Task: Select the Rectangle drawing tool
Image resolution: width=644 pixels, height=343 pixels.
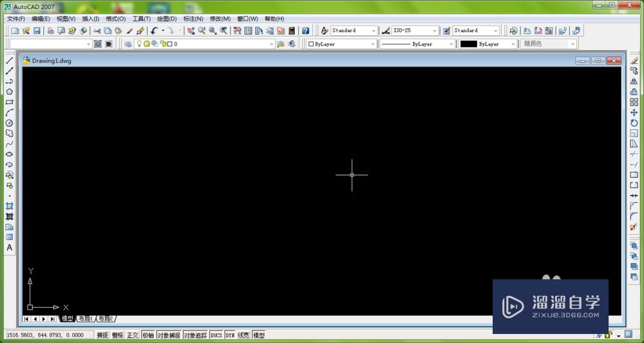Action: click(10, 102)
